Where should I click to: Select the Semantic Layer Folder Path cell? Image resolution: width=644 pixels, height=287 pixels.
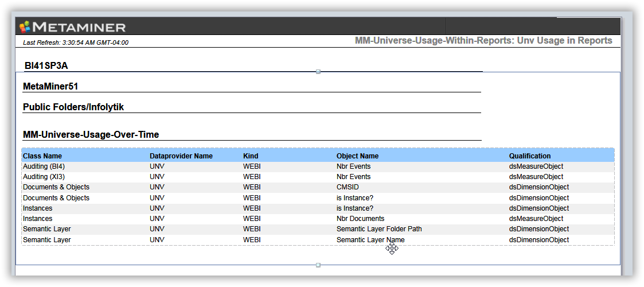[x=379, y=229]
